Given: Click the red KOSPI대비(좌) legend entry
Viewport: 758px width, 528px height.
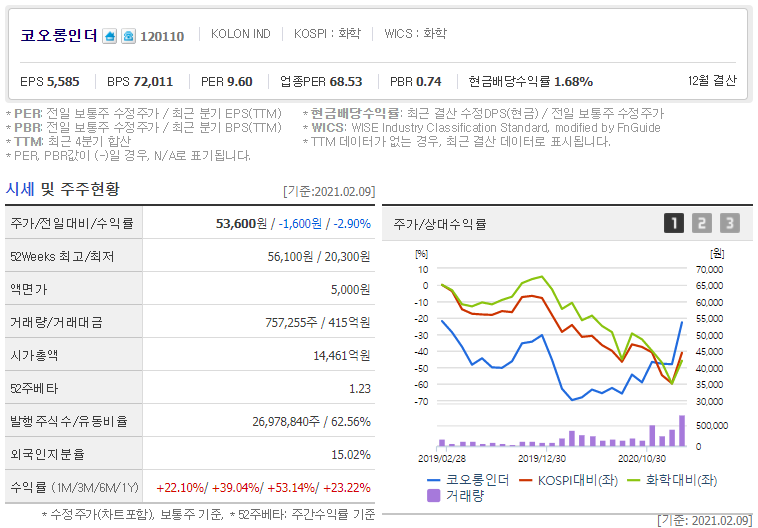Looking at the screenshot, I should tap(568, 480).
